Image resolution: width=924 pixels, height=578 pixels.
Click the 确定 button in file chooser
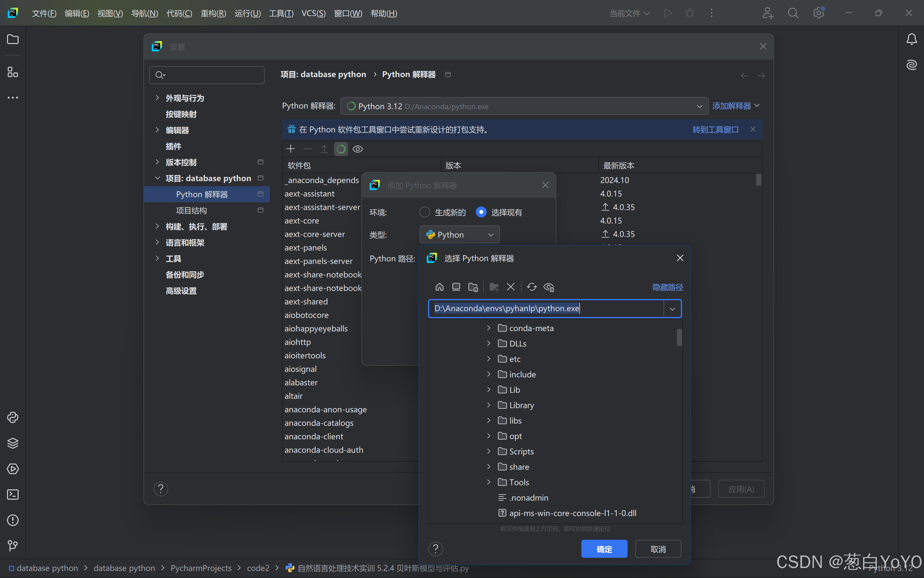click(x=604, y=549)
